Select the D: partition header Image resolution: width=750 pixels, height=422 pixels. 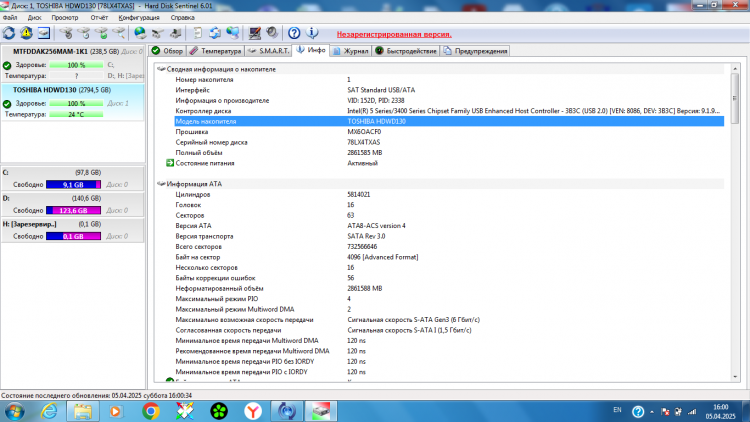pyautogui.click(x=73, y=199)
